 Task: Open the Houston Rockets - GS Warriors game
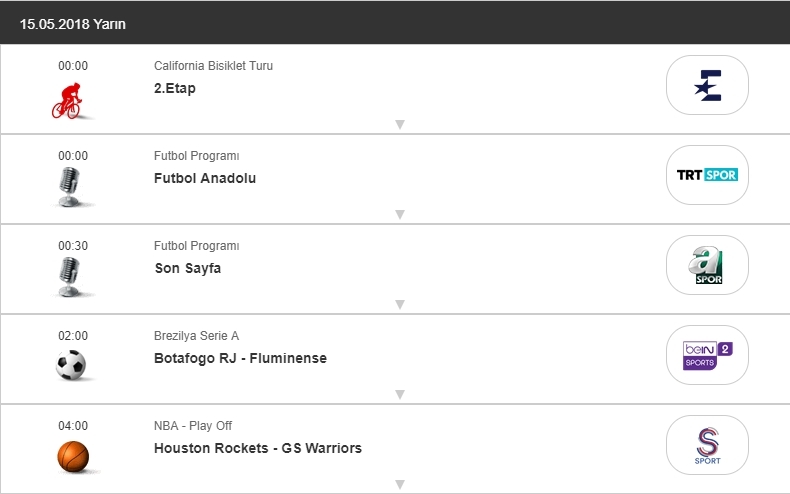(258, 448)
